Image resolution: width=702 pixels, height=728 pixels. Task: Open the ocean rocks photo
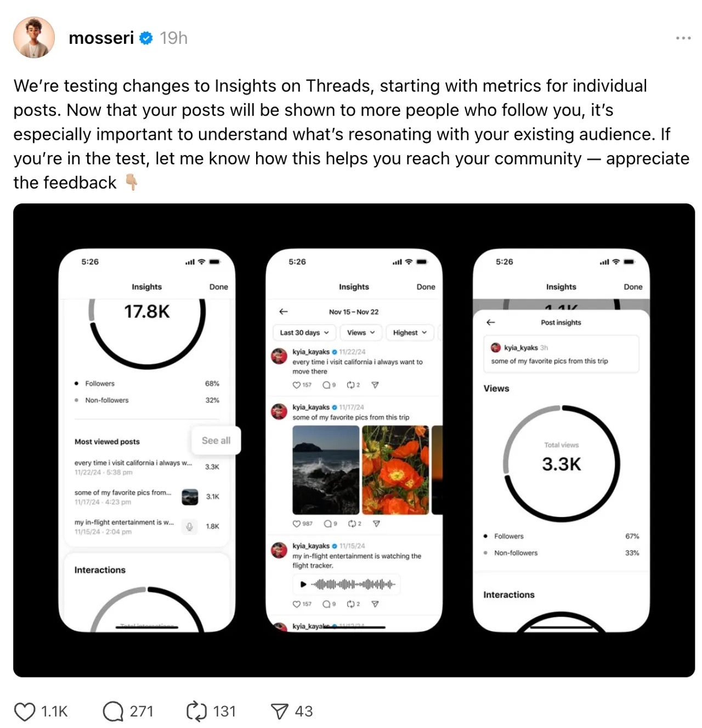click(x=325, y=470)
